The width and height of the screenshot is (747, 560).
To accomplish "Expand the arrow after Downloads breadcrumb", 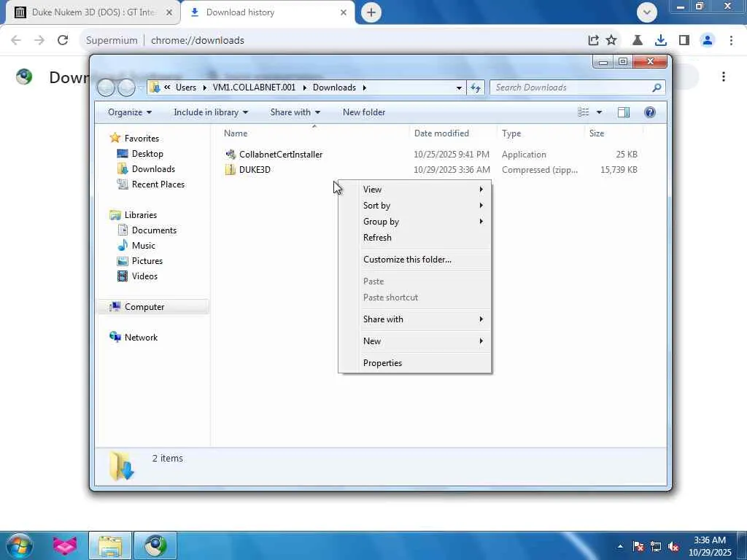I will tap(365, 87).
